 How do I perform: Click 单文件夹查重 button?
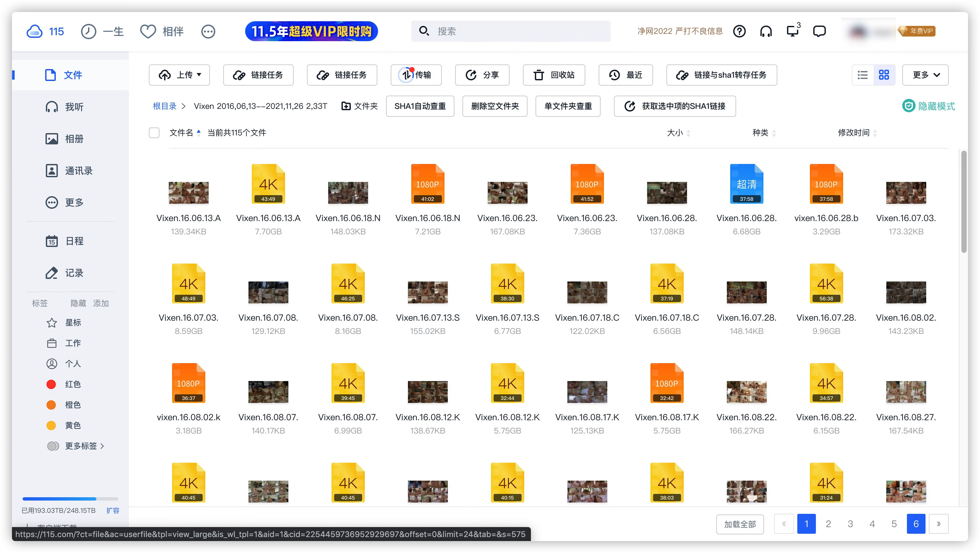[568, 106]
